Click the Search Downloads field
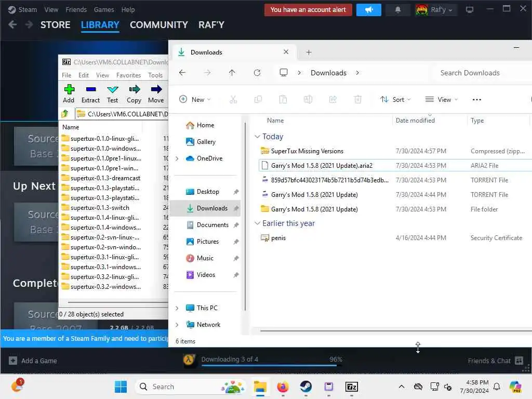 pyautogui.click(x=482, y=73)
